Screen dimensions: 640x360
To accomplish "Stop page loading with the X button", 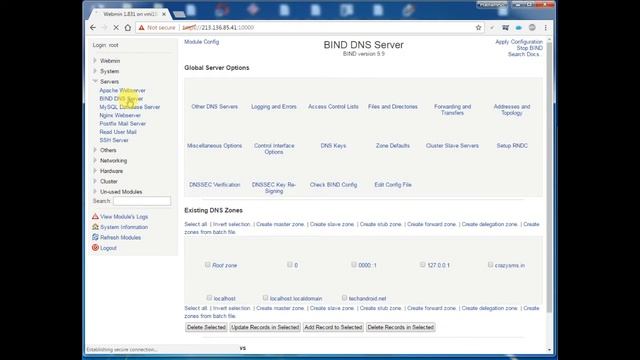I will click(116, 27).
